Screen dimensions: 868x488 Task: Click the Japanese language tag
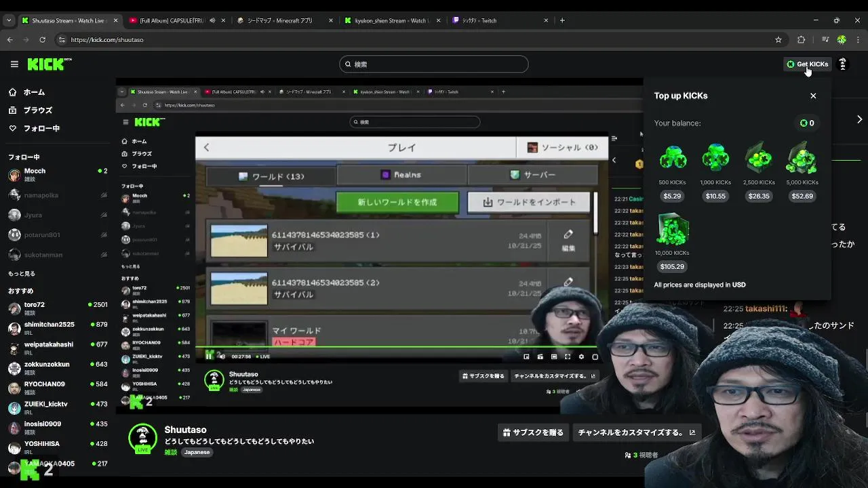tap(197, 452)
